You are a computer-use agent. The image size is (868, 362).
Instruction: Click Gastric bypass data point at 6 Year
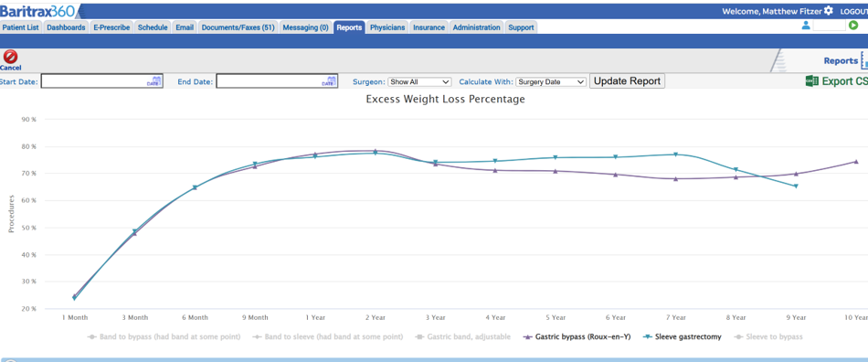click(x=616, y=175)
